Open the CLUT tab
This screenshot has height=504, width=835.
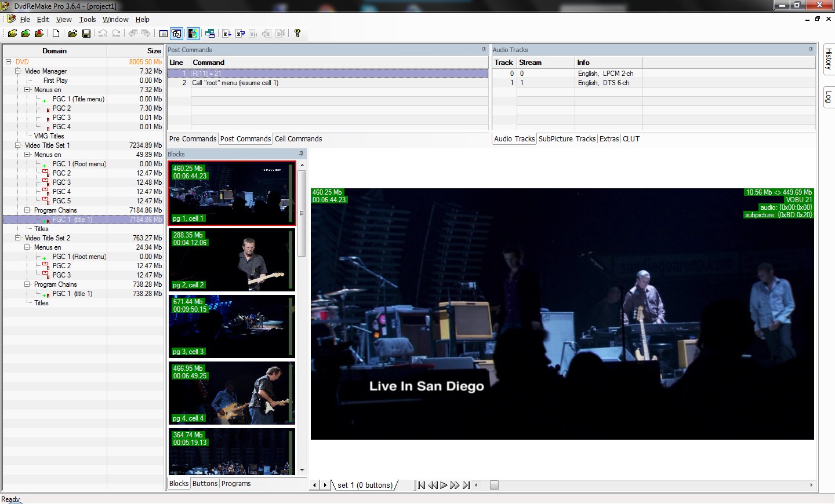[x=631, y=139]
